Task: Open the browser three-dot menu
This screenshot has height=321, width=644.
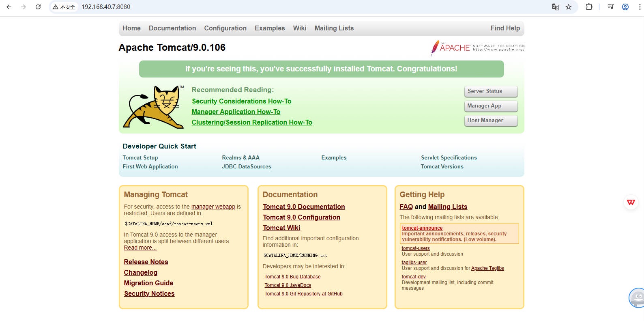Action: pos(640,7)
